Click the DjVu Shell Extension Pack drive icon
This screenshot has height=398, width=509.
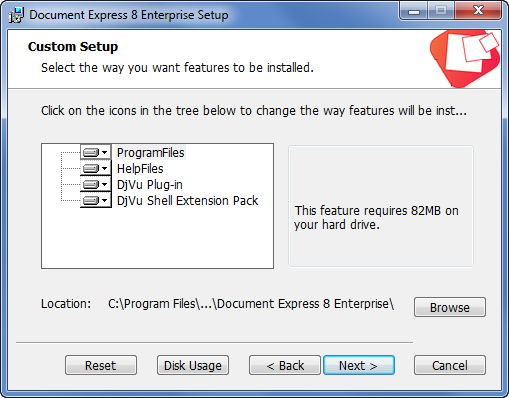tap(91, 201)
